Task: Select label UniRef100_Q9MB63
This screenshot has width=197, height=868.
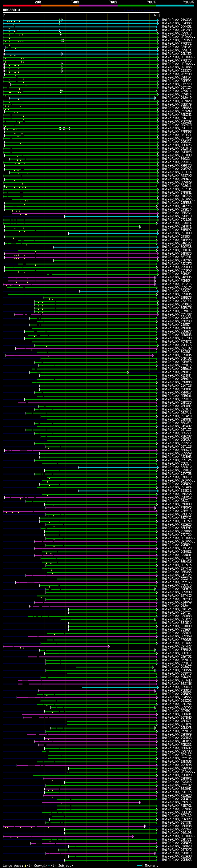Action: [x=177, y=860]
